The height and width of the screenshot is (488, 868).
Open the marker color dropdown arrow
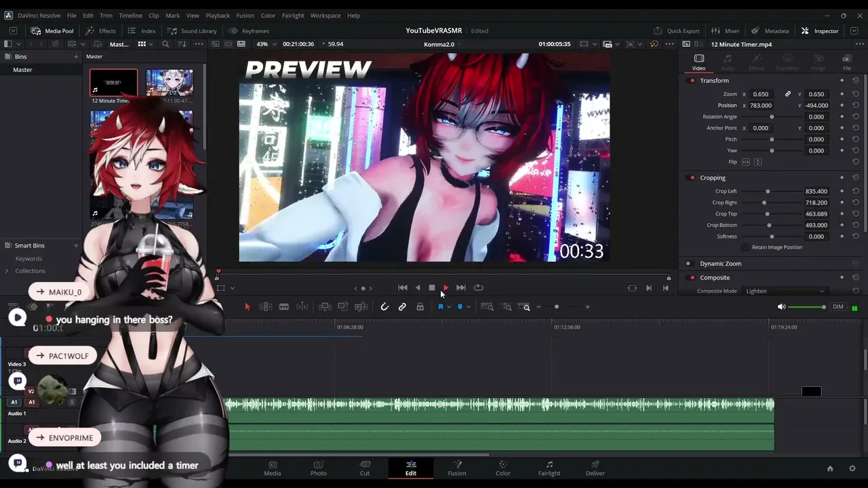coord(468,307)
